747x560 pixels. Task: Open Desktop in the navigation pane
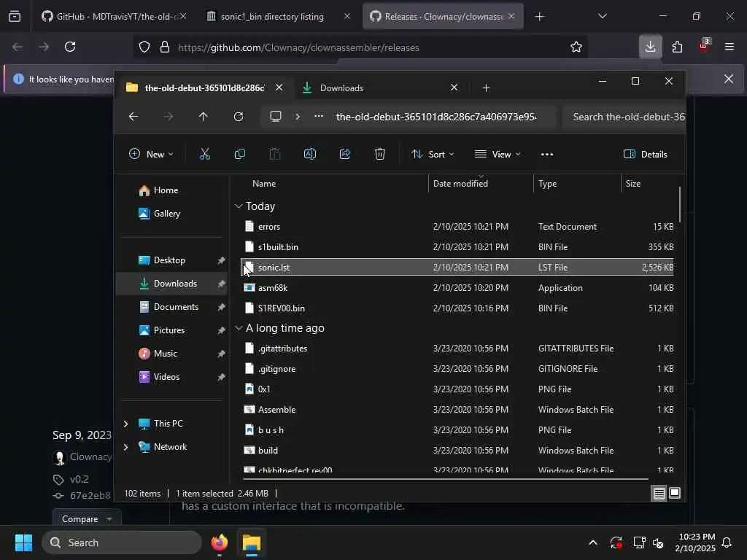point(171,260)
